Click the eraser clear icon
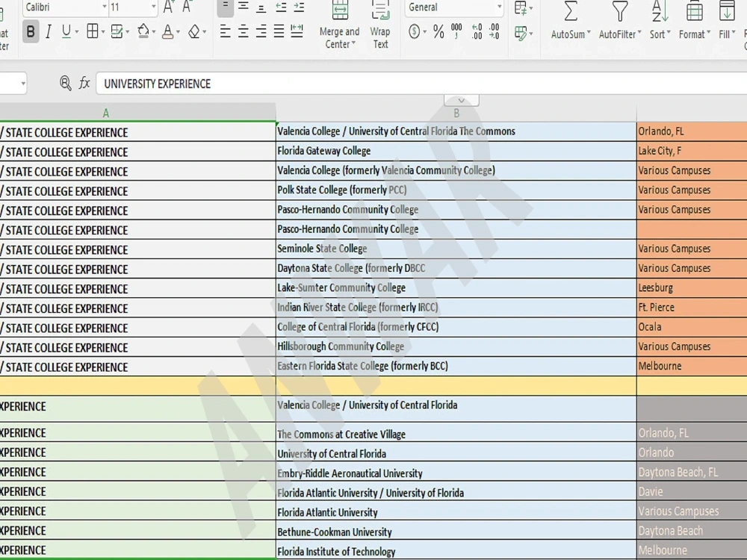The height and width of the screenshot is (560, 747). click(x=194, y=32)
